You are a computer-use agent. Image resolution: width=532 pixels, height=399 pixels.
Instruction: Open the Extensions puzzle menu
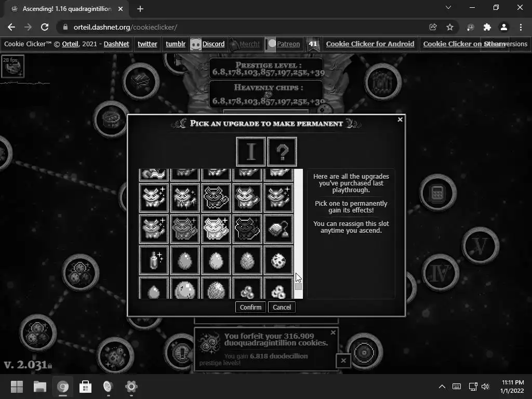(487, 27)
